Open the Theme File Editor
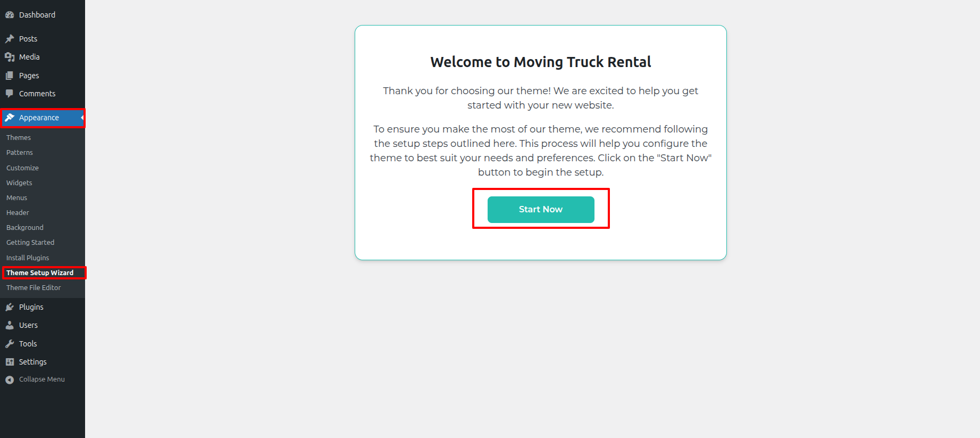 33,287
